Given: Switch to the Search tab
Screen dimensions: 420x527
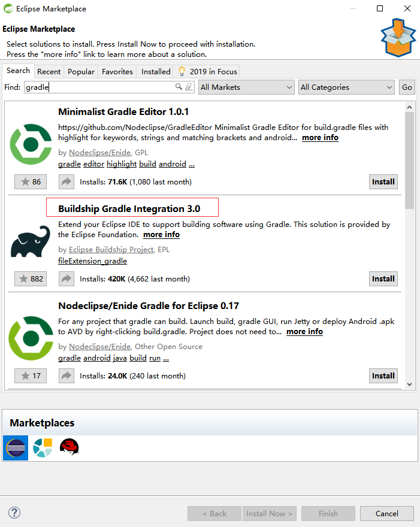Looking at the screenshot, I should 18,71.
